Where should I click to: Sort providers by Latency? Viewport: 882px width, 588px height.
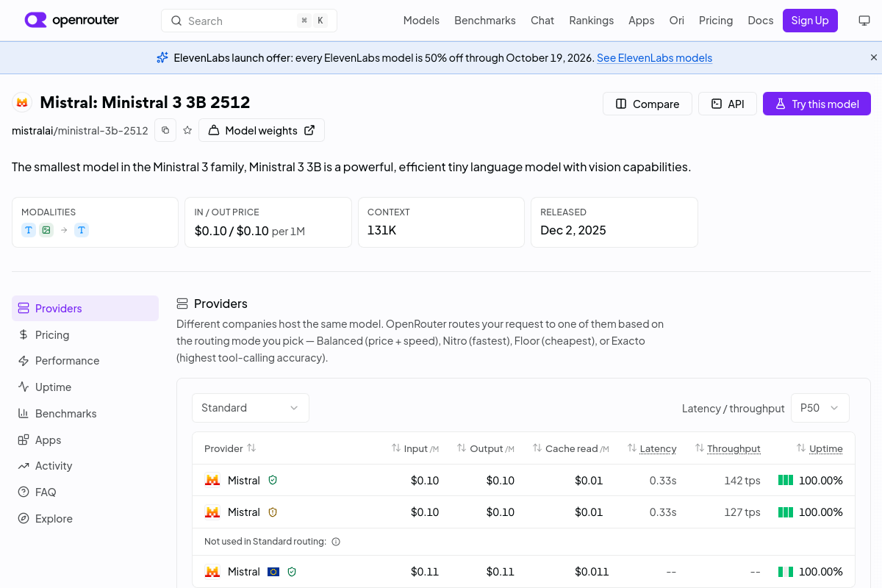click(652, 448)
